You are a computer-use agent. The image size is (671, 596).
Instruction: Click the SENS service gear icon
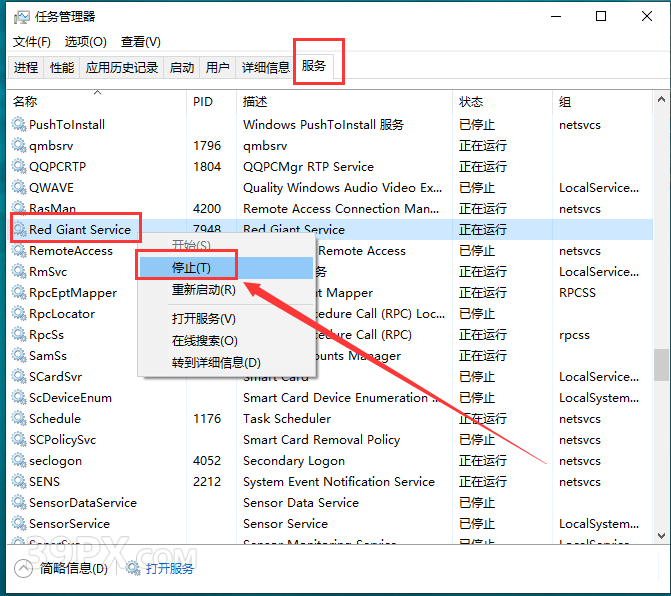tap(18, 482)
